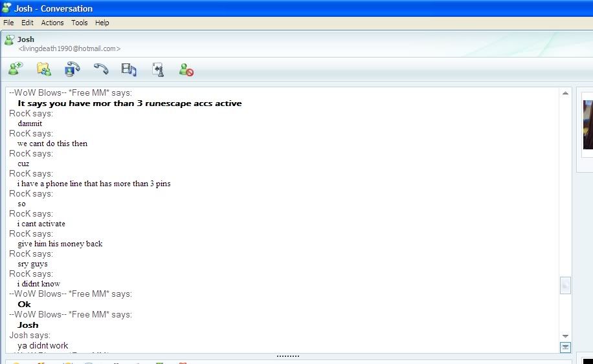Click the bold message 'Josh'
Viewport: 593px width, 364px height.
(x=28, y=325)
